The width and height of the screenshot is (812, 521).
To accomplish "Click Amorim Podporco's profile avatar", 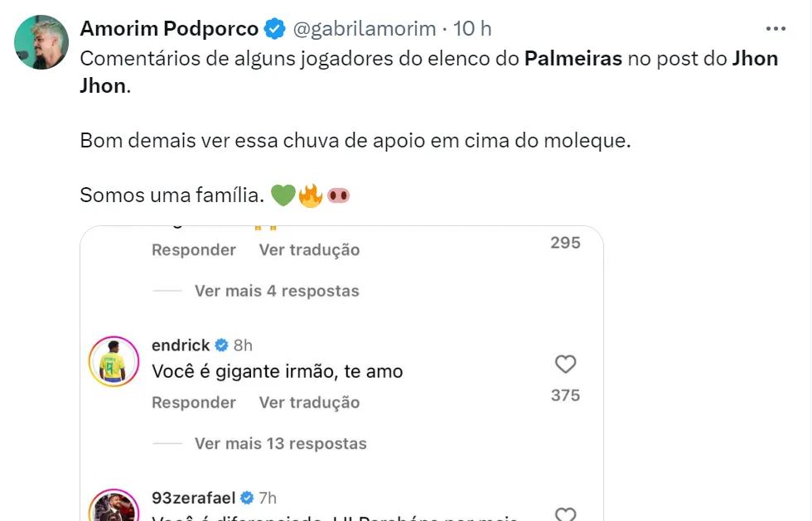I will tap(41, 41).
